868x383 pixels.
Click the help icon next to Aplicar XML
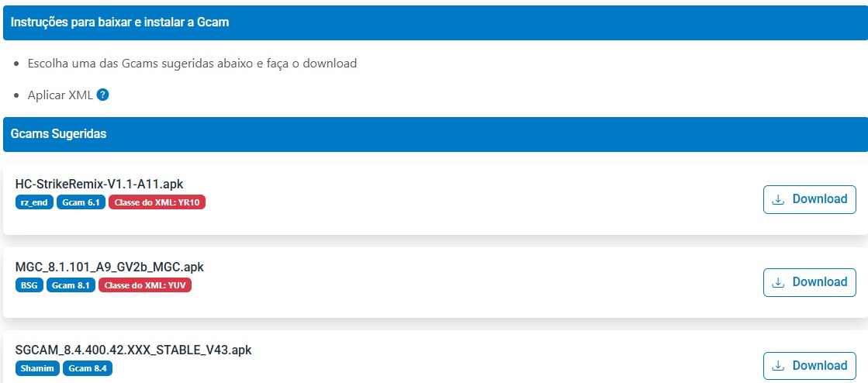point(102,95)
